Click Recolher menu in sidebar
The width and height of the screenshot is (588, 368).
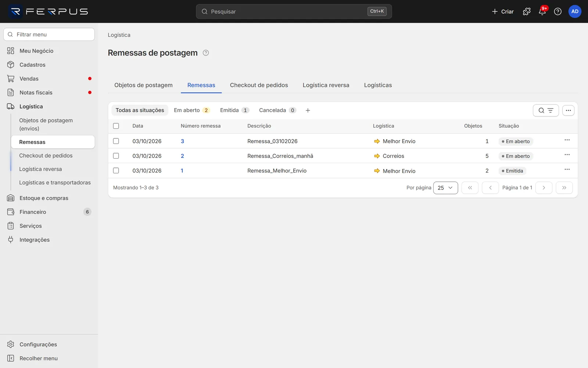tap(49, 358)
